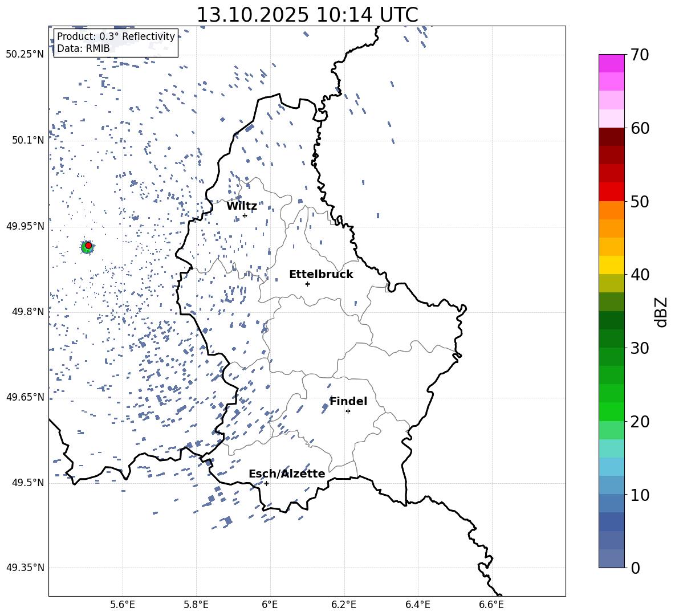
Task: Select the Esch/Alzette city label
Action: (x=287, y=474)
